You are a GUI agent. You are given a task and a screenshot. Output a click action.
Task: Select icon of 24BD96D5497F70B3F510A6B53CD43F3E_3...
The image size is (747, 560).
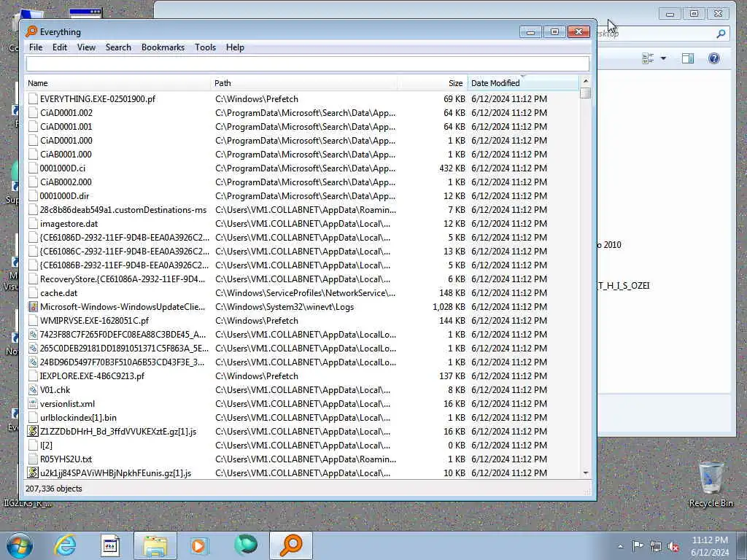33,362
